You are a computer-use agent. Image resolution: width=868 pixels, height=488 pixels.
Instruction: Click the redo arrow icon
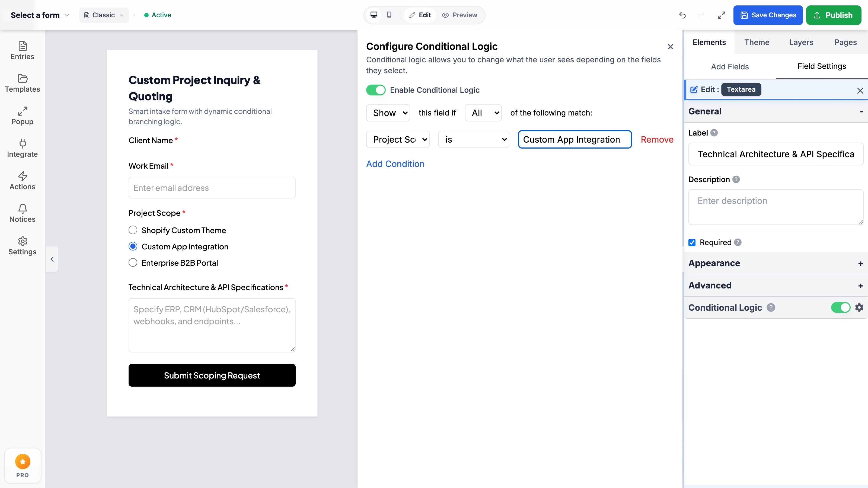tap(701, 15)
